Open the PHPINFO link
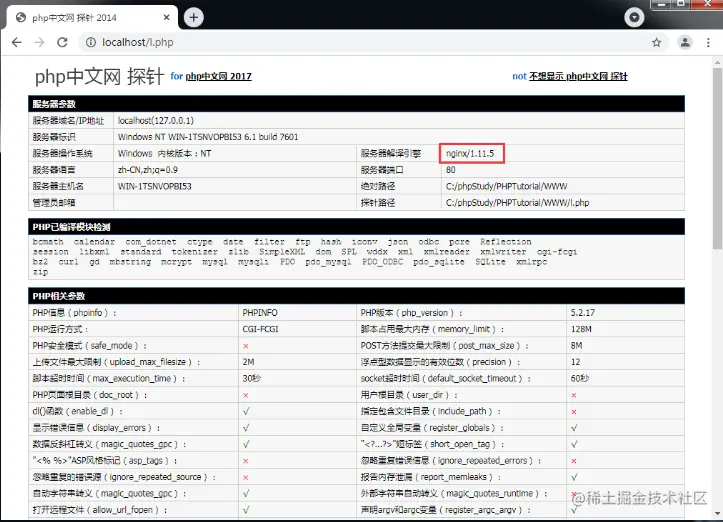723x522 pixels. [260, 313]
